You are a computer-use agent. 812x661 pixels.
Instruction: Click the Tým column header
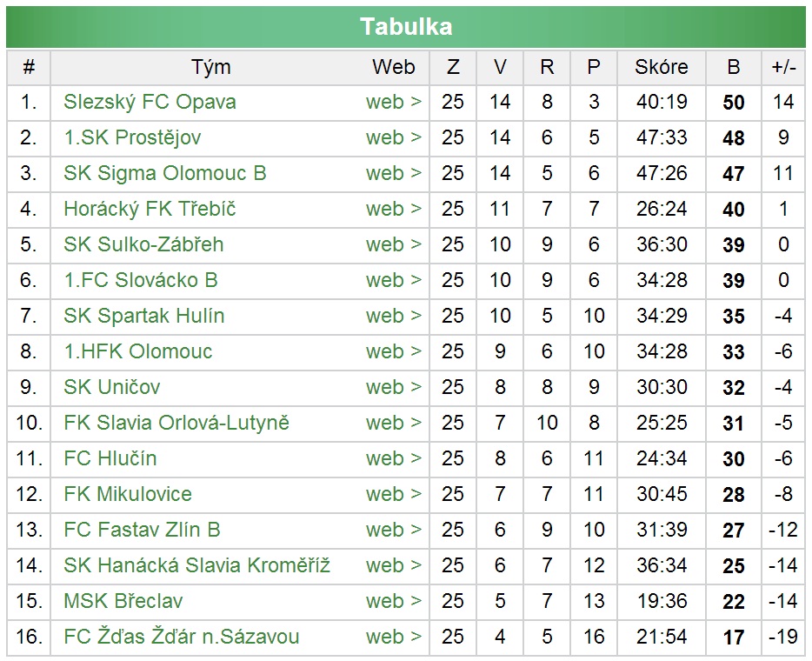click(x=211, y=67)
